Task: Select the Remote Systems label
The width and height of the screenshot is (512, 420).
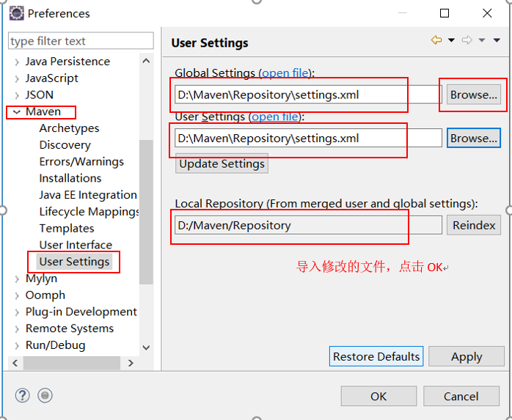Action: [70, 328]
